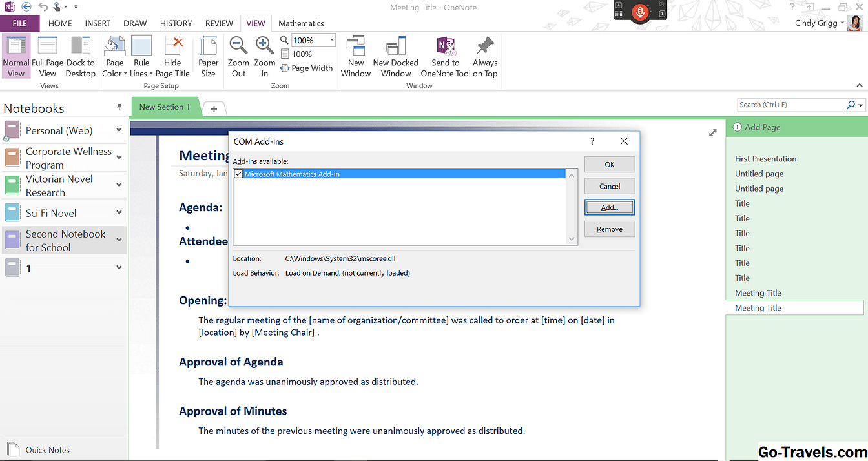Click Cancel in COM Add-Ins dialog
Image resolution: width=868 pixels, height=461 pixels.
(x=610, y=186)
